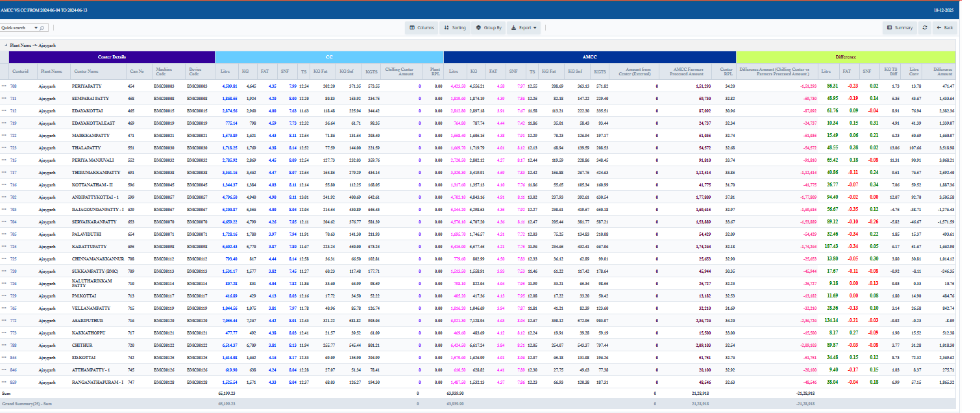Open row actions menu for THALAPATTY row
The image size is (980, 413).
click(4, 147)
